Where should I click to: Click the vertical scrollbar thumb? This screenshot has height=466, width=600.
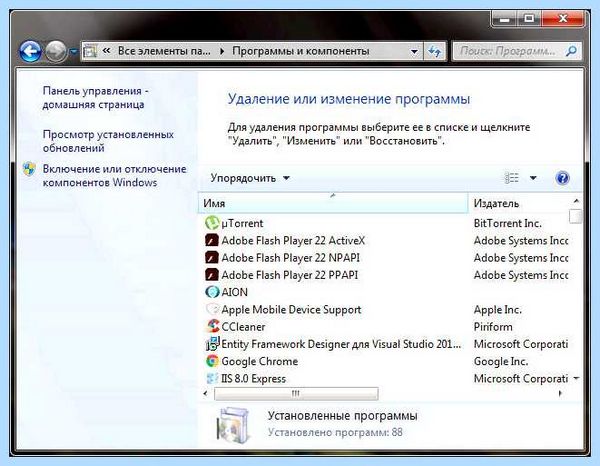(576, 216)
